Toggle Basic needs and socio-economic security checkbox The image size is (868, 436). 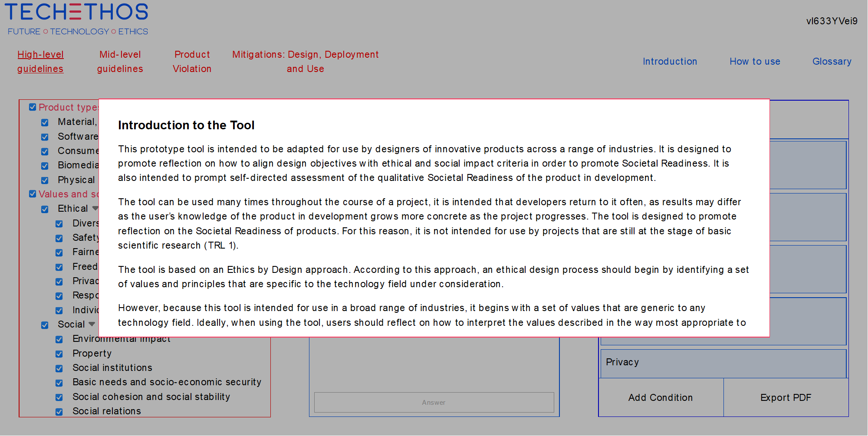pyautogui.click(x=59, y=383)
